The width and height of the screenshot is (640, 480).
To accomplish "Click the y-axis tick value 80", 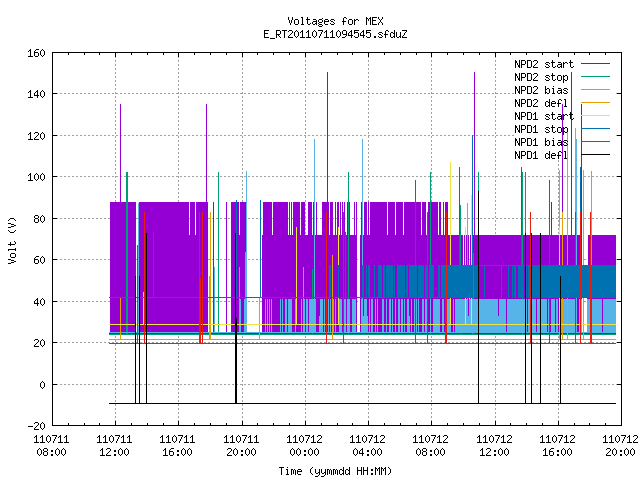I will tap(40, 219).
